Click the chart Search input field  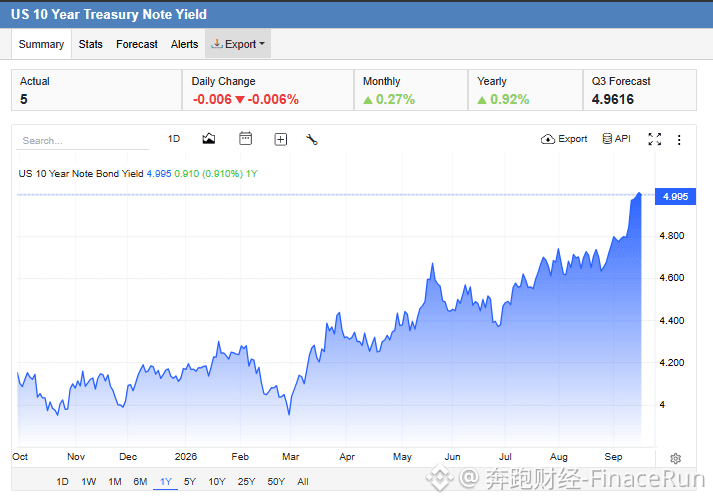83,141
